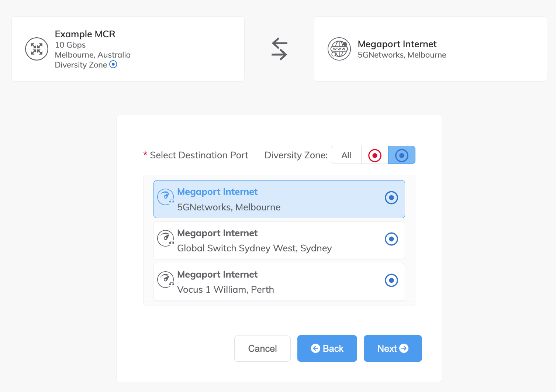Pick Megaport Internet at Vocus 1 William, Perth
This screenshot has width=556, height=392.
tap(279, 282)
